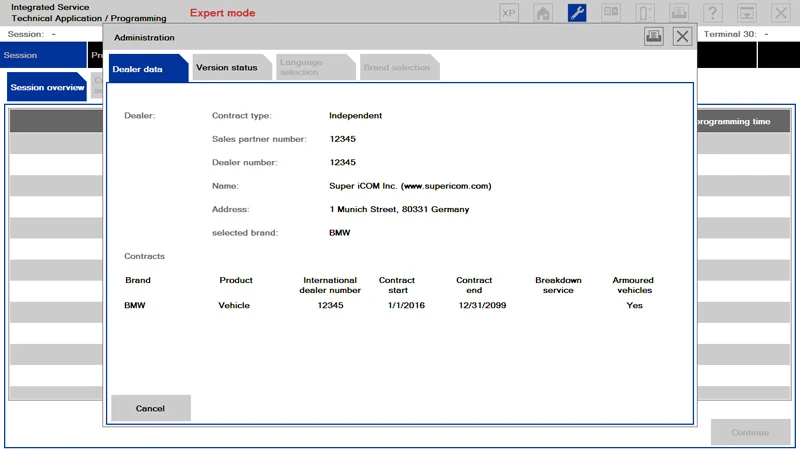800x450 pixels.
Task: Open Session overview tab in main window
Action: (47, 87)
